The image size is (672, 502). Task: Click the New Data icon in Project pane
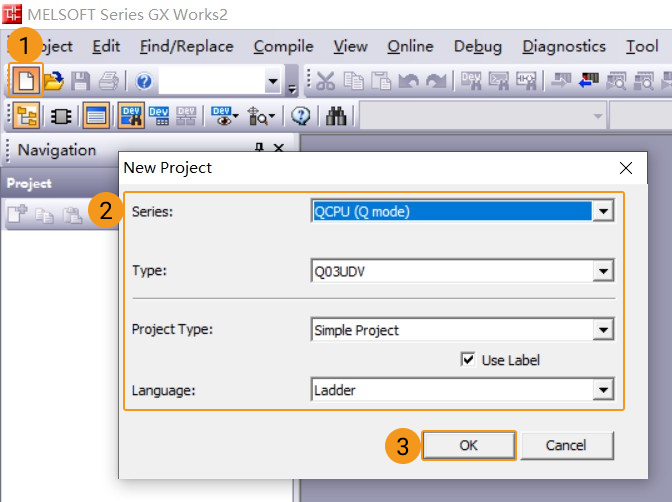coord(17,214)
